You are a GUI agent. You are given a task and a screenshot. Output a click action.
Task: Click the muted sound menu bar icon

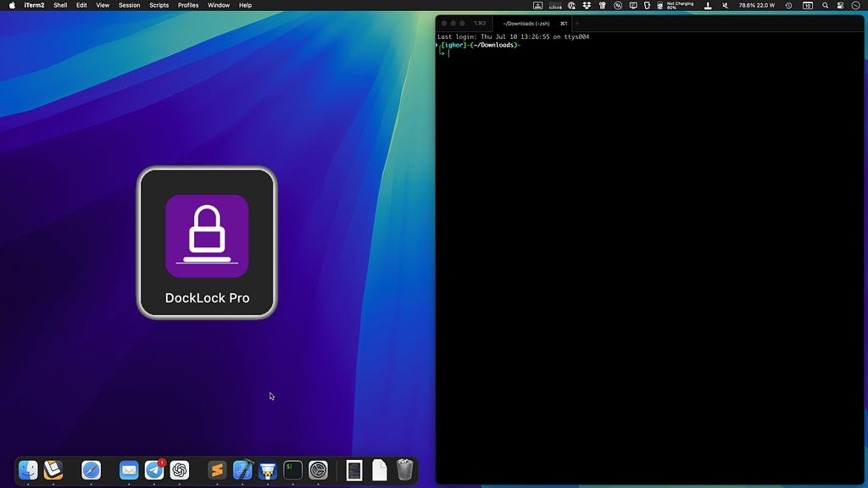coord(726,6)
